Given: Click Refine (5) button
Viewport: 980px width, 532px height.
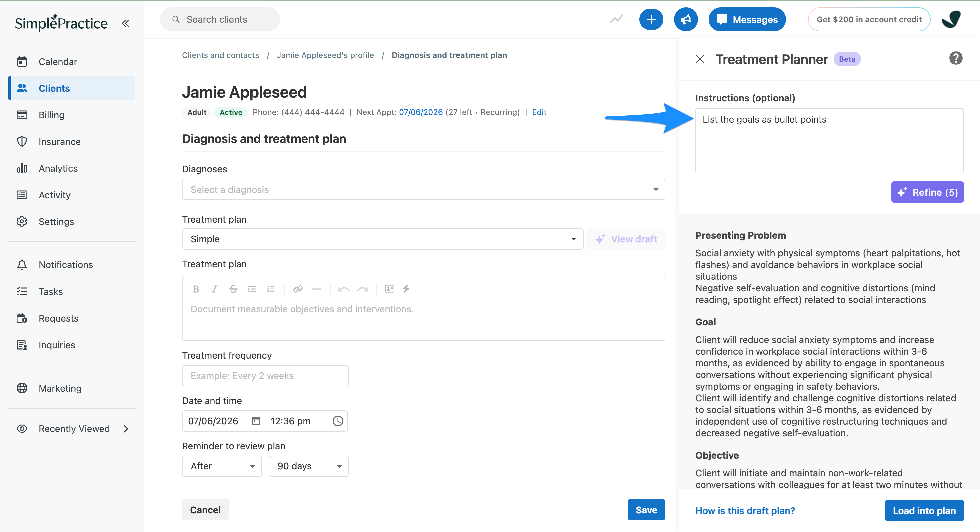Looking at the screenshot, I should coord(927,192).
